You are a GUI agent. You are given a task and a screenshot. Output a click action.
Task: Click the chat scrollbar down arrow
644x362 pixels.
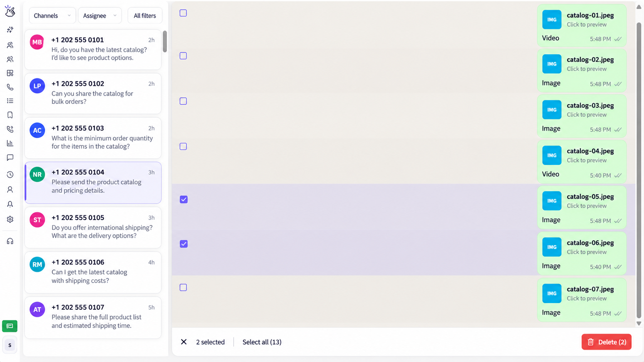[x=639, y=324]
